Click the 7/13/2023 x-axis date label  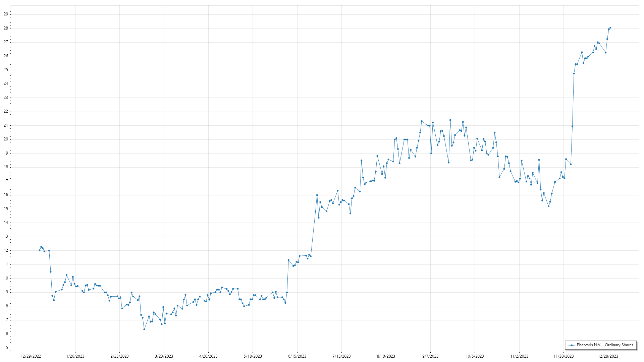341,356
